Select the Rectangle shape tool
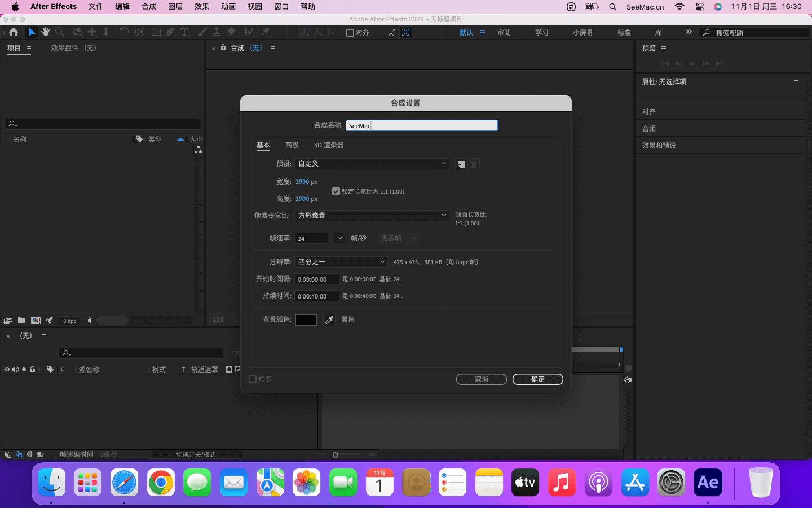The width and height of the screenshot is (812, 508). [156, 32]
